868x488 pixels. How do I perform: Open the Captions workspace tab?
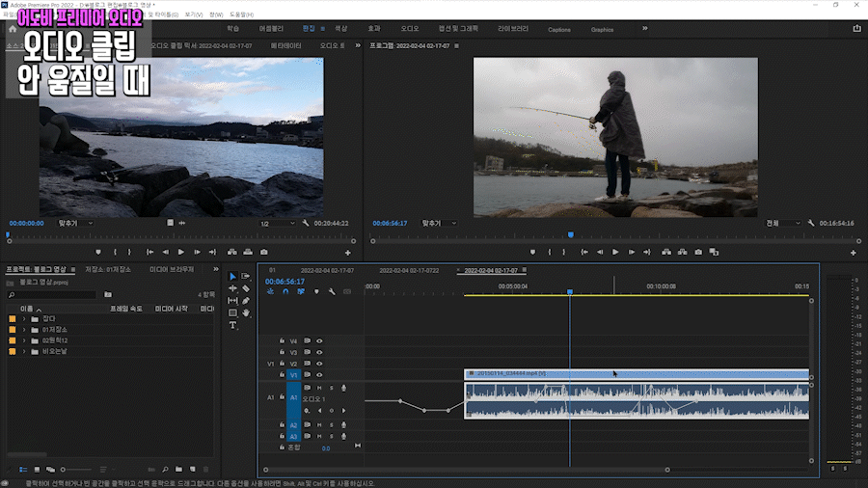[559, 29]
